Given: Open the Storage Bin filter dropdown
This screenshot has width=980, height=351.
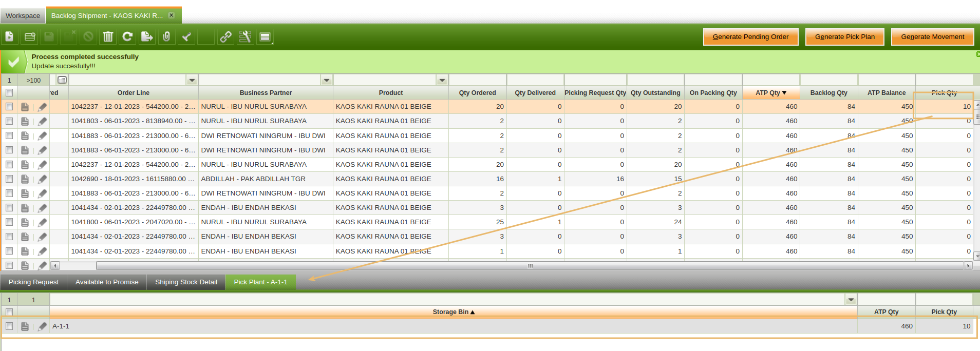Looking at the screenshot, I should [851, 300].
